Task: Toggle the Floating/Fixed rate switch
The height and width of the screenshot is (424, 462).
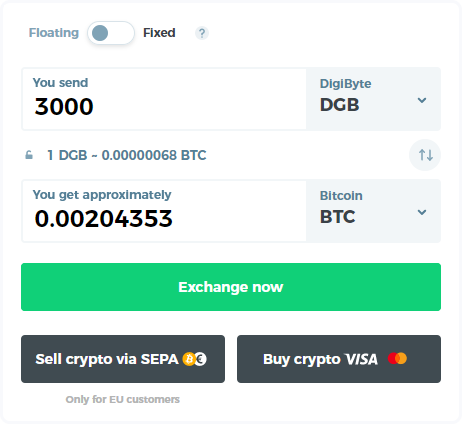Action: [x=111, y=33]
